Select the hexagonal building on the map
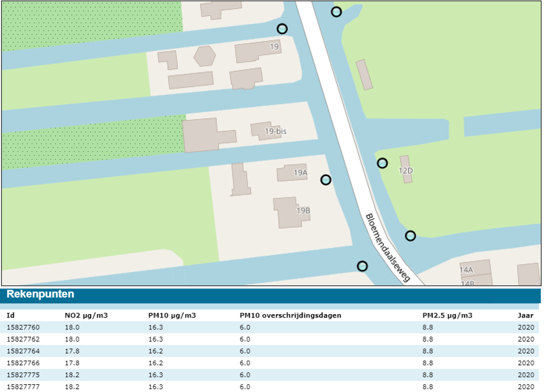This screenshot has height=392, width=544. coord(205,56)
